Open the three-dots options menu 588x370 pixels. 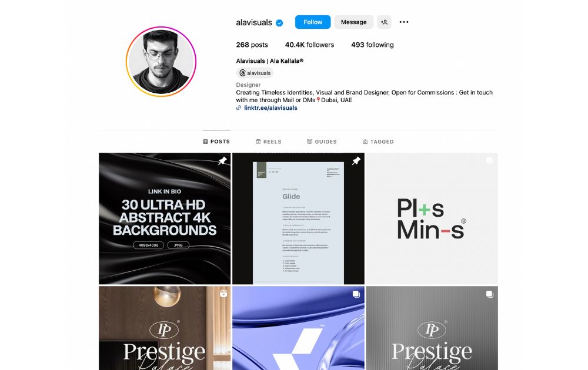pos(404,22)
